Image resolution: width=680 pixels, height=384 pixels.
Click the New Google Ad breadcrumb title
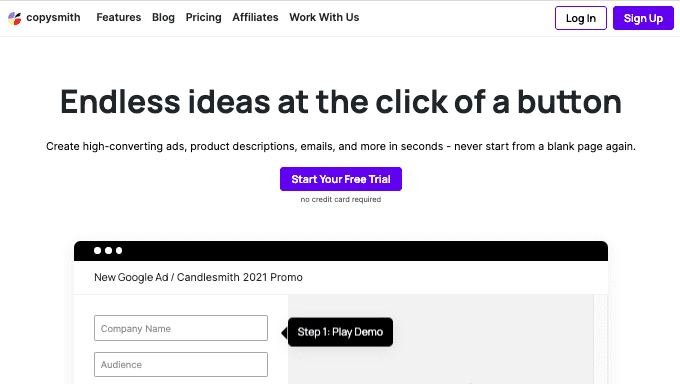198,277
